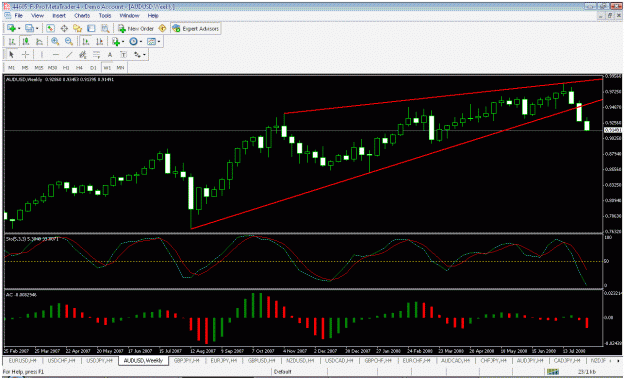
Task: Switch timeframe to H4
Action: pos(80,68)
